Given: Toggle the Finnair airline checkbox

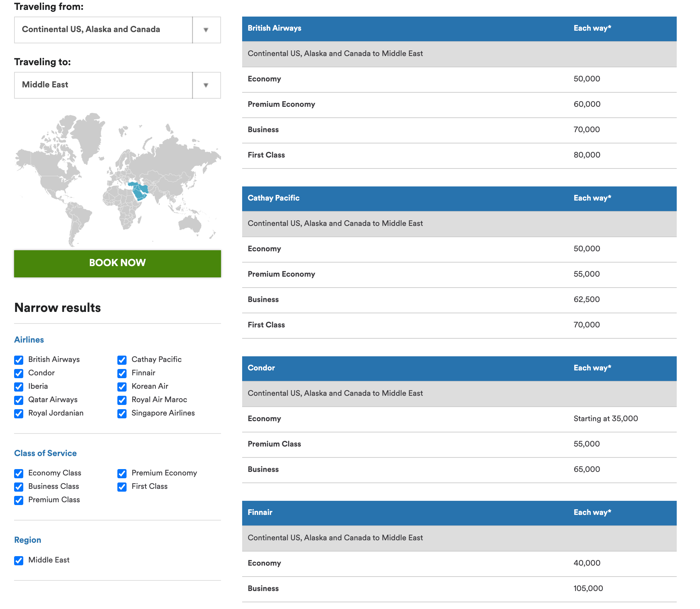Looking at the screenshot, I should 122,373.
